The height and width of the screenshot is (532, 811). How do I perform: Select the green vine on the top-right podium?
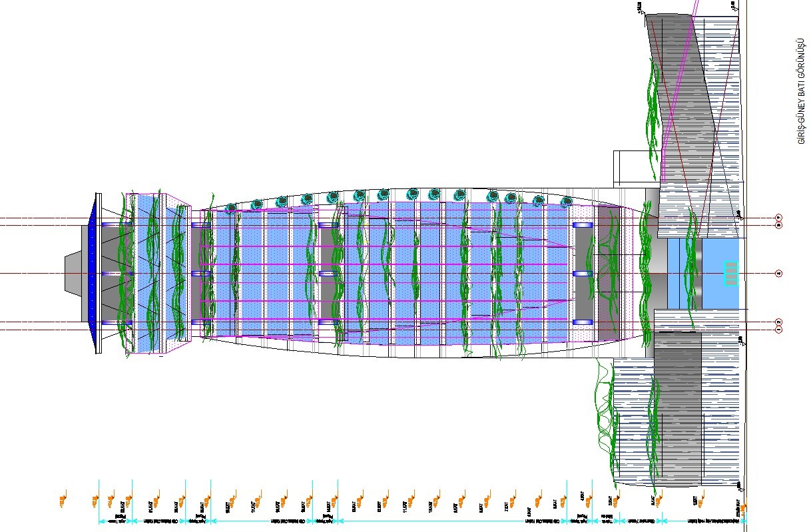[x=653, y=107]
